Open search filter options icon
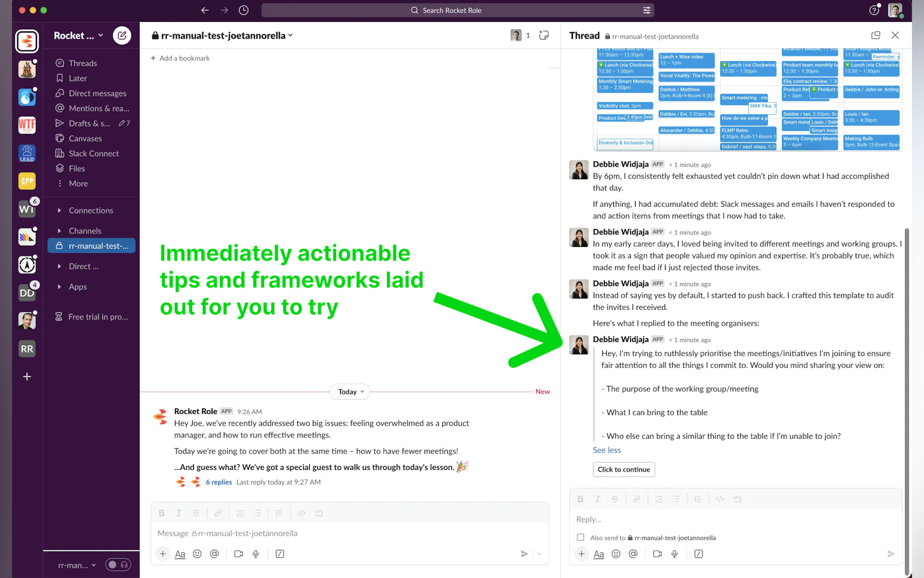 [646, 10]
